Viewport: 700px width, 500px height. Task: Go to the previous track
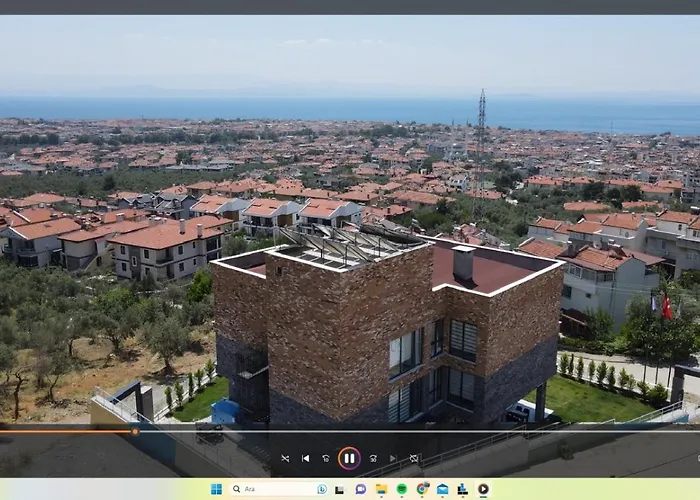(x=306, y=459)
